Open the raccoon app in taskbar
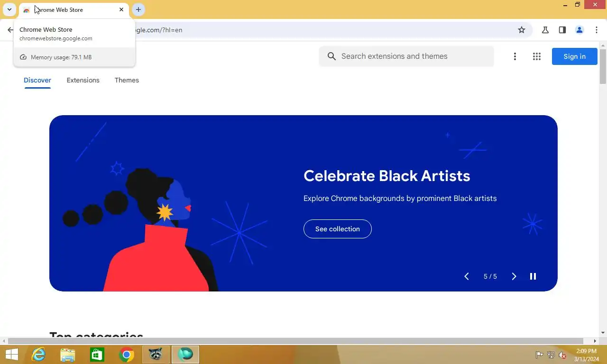This screenshot has width=607, height=364. coord(156,355)
